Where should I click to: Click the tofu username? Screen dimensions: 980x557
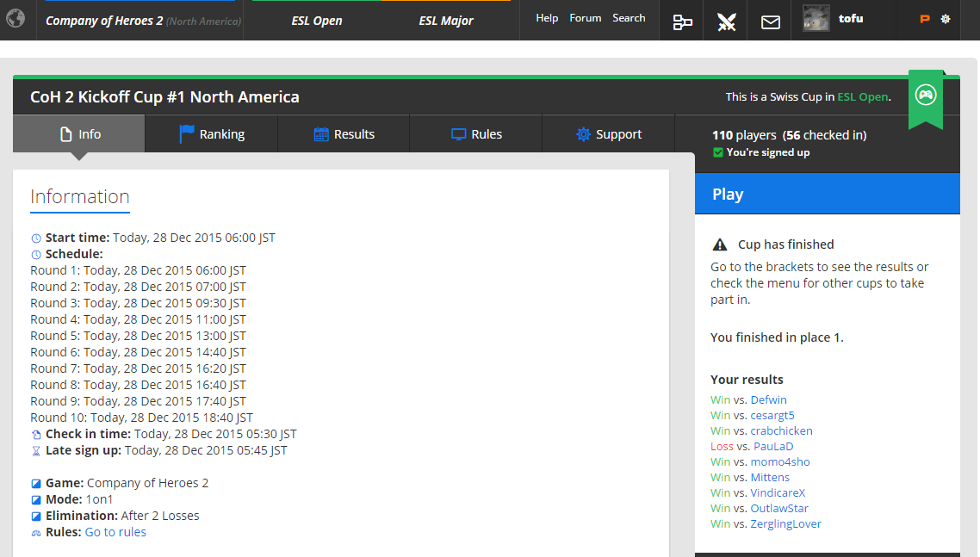[851, 19]
